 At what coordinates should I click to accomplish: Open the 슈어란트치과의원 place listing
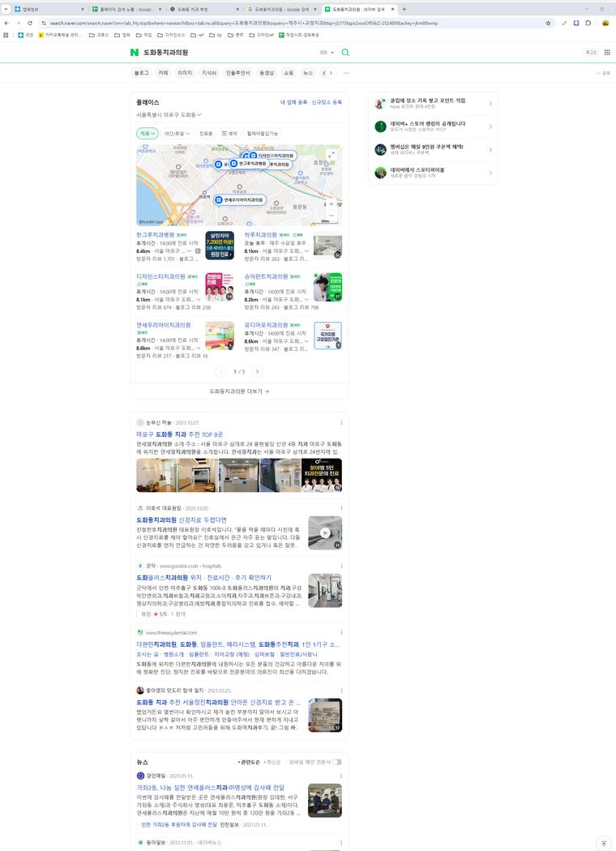[x=266, y=276]
